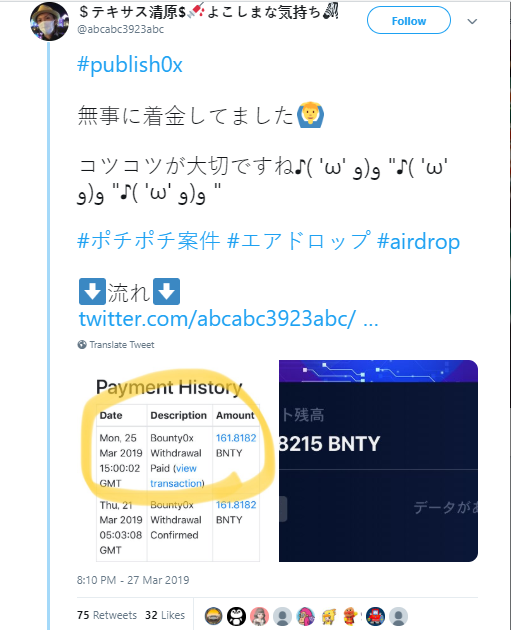
Task: Open the #publish0x hashtag
Action: [x=130, y=65]
